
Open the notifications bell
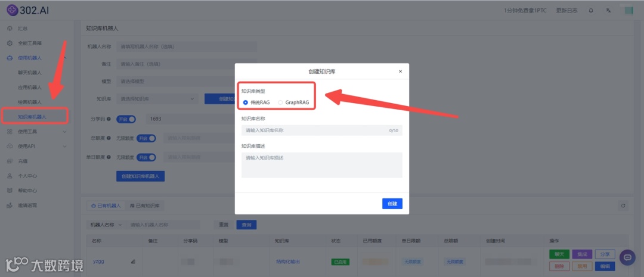coord(591,11)
